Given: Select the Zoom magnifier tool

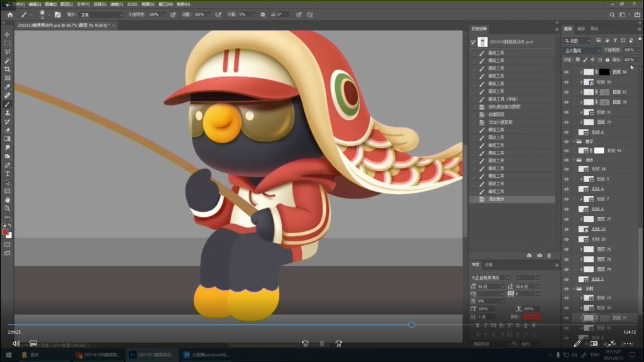Looking at the screenshot, I should point(8,208).
